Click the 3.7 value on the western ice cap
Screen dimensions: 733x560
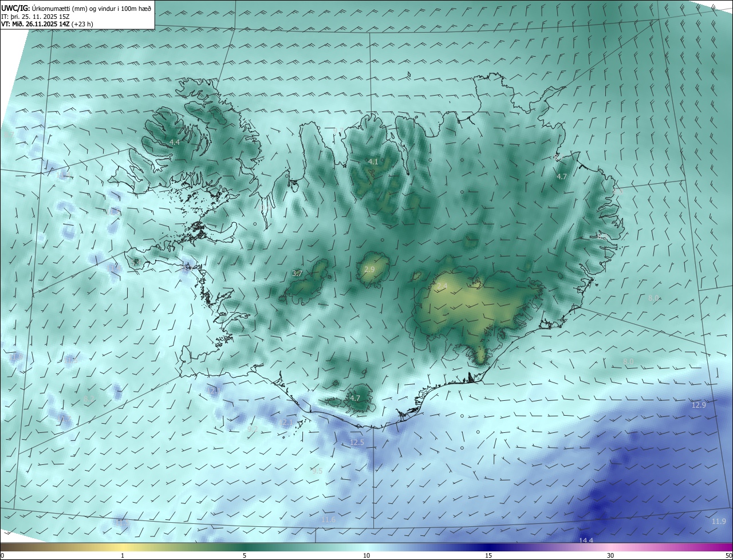(297, 274)
